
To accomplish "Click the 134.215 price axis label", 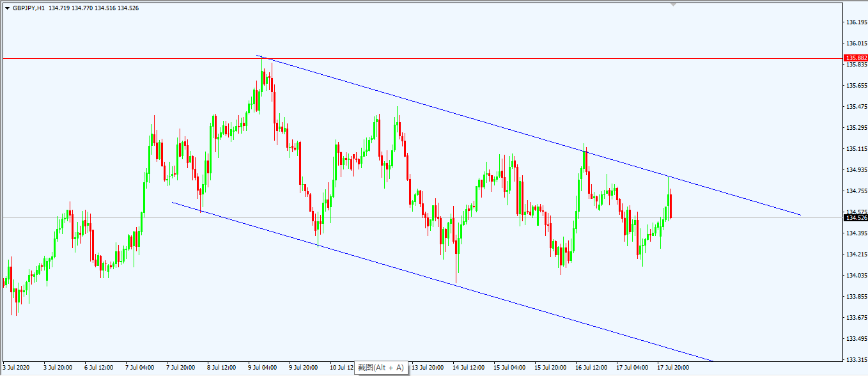I will coord(856,255).
